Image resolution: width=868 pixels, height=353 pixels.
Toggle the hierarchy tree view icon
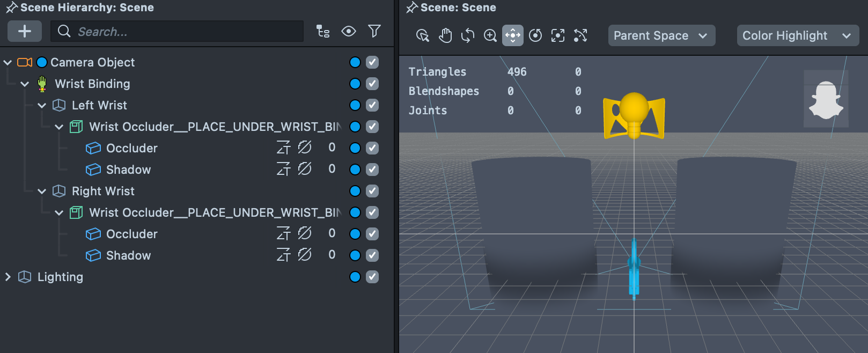pyautogui.click(x=323, y=32)
